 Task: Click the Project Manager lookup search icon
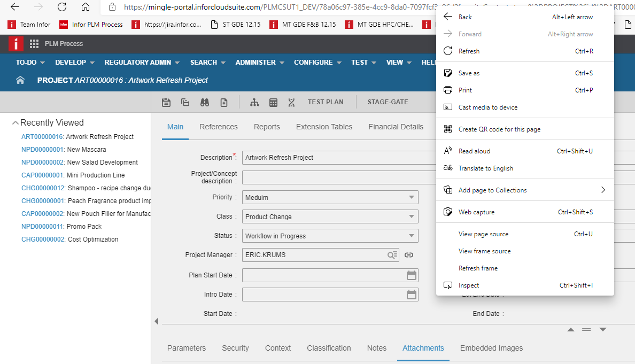coord(392,255)
